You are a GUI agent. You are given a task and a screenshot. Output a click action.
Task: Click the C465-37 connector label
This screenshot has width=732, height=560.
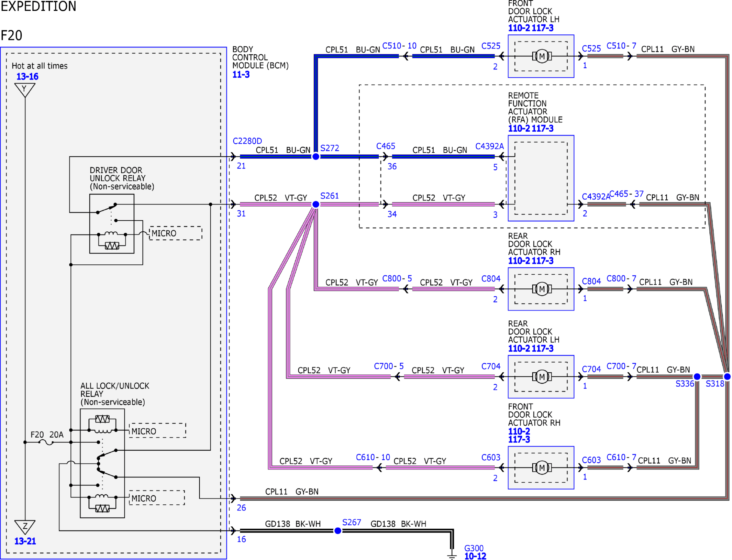(x=626, y=194)
